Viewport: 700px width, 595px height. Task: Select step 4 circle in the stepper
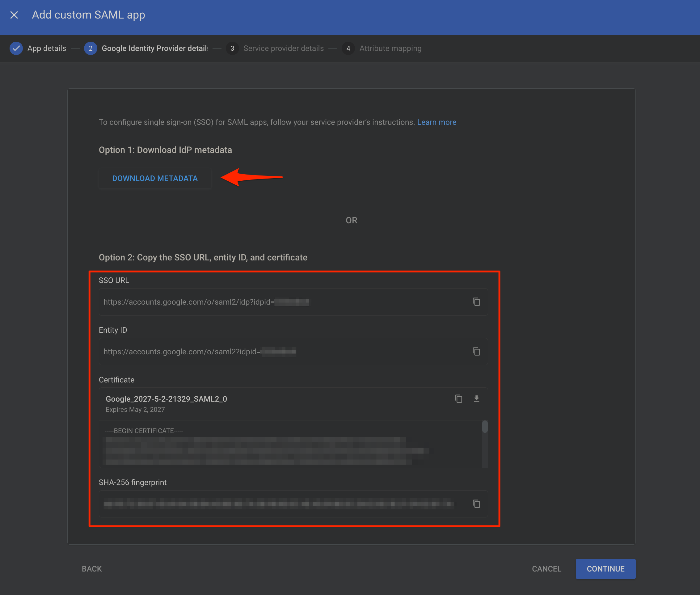click(348, 48)
